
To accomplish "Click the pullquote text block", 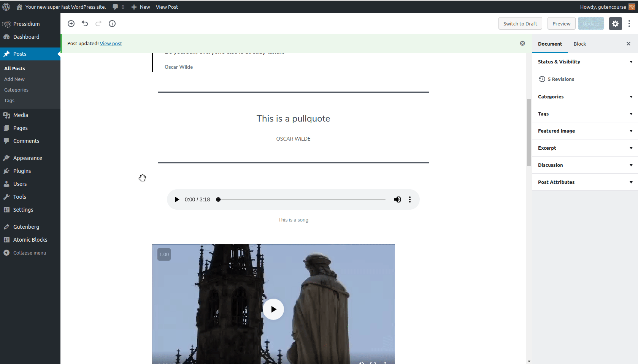I will 293,119.
